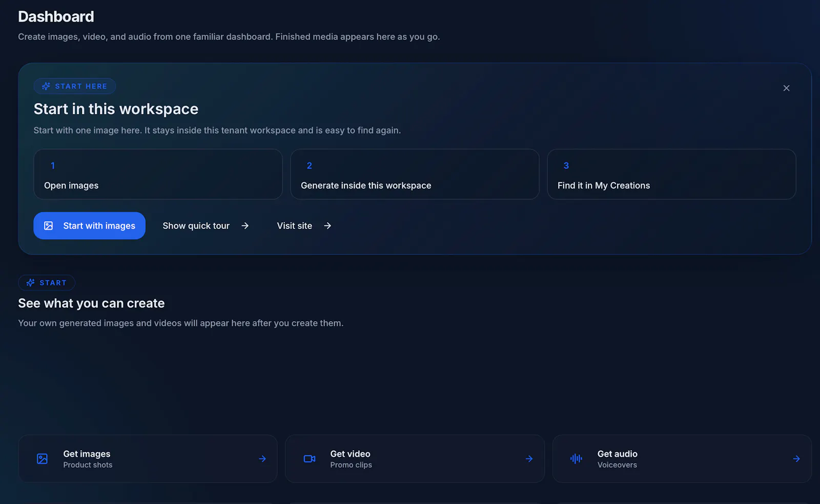Click the Dashboard heading
The width and height of the screenshot is (820, 504).
coord(56,16)
